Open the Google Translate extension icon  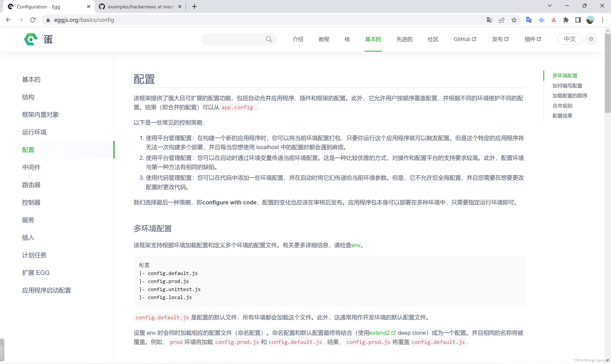(x=529, y=20)
